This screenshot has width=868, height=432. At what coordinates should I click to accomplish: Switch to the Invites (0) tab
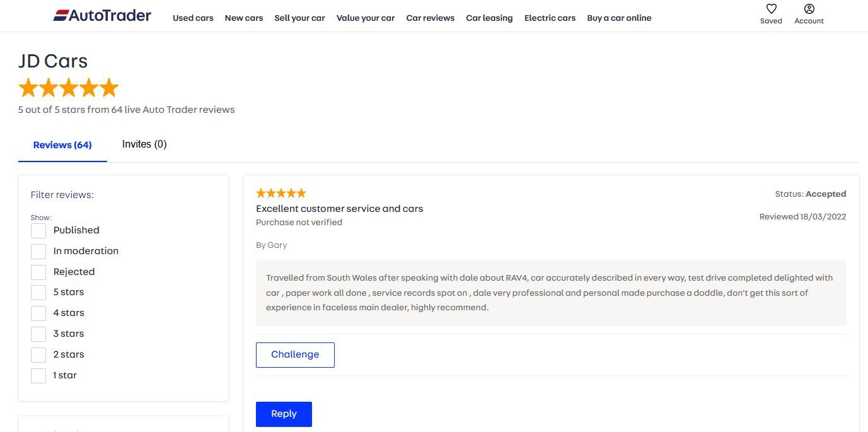144,144
